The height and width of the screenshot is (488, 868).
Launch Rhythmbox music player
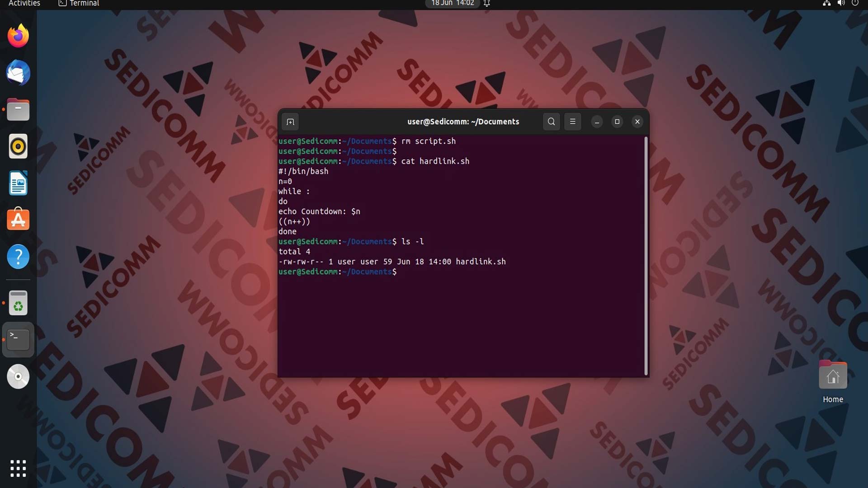pos(18,146)
